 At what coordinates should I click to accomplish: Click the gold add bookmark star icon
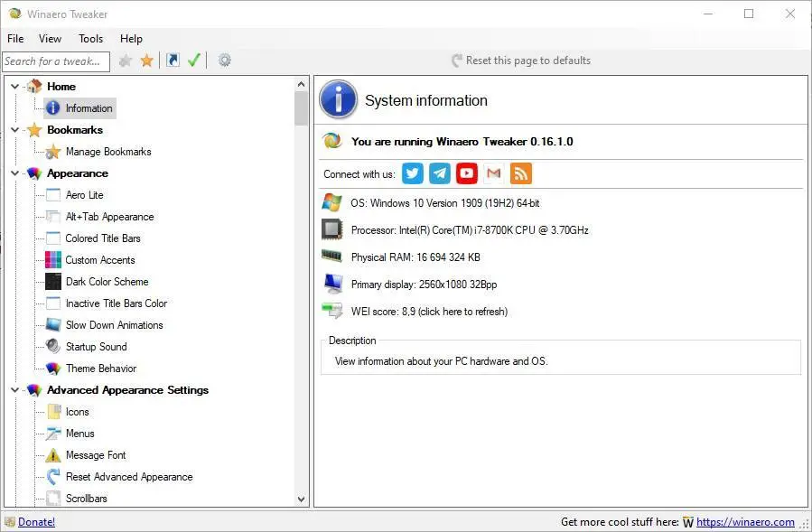pos(147,61)
